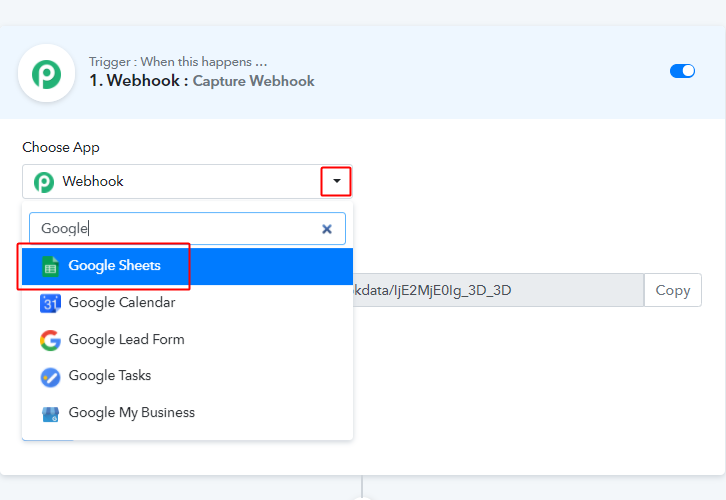Image resolution: width=726 pixels, height=500 pixels.
Task: Clear the Google search text with the X
Action: [327, 229]
